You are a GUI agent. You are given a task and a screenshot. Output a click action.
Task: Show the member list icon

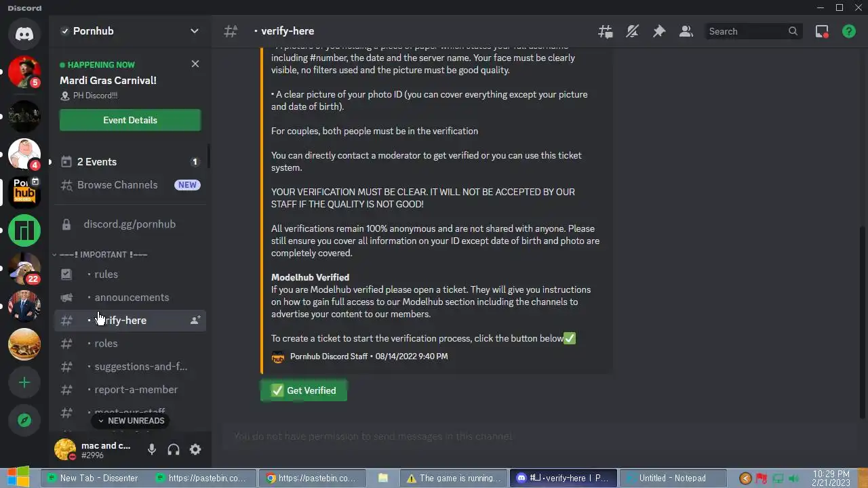click(686, 31)
